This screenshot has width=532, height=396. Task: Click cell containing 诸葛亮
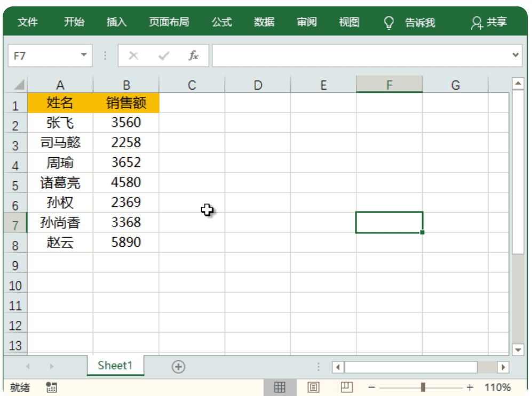[60, 183]
